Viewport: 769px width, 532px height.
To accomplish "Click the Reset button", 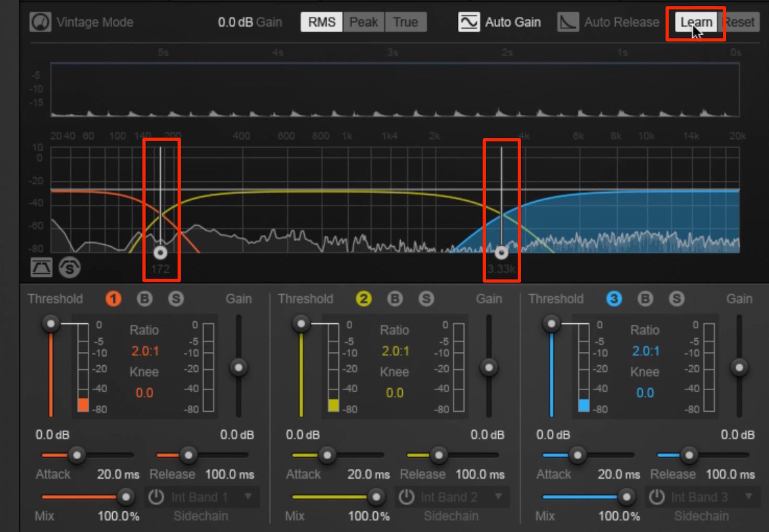I will coord(738,22).
